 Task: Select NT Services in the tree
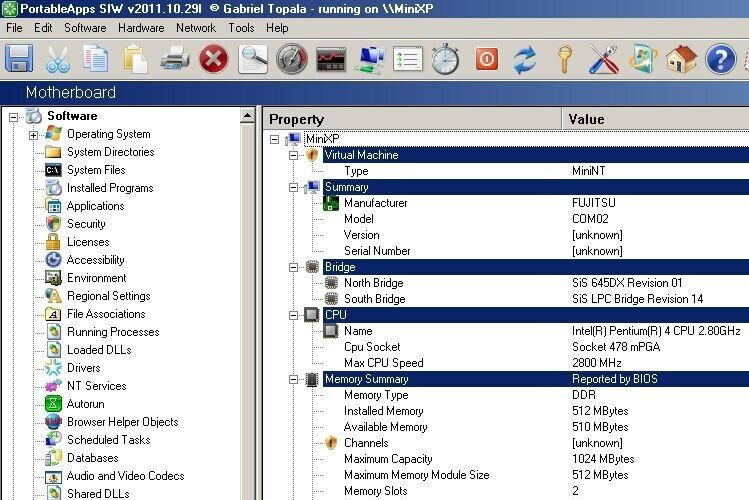click(x=96, y=386)
